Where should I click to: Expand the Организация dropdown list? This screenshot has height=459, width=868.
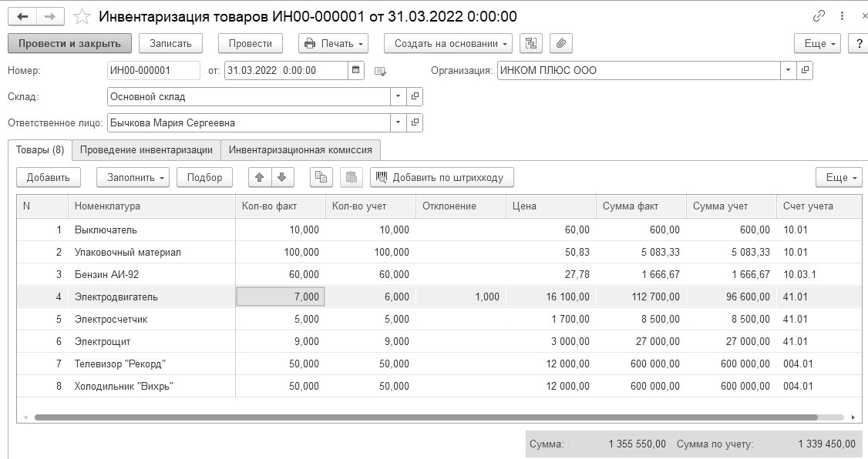[x=789, y=70]
